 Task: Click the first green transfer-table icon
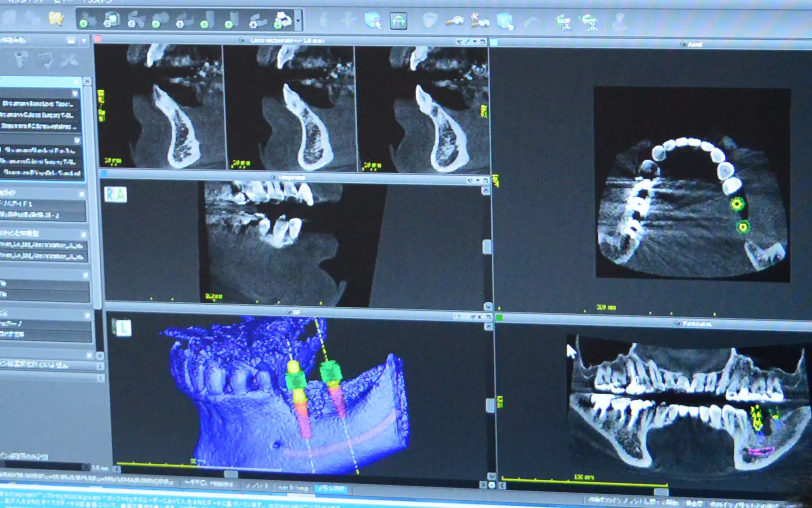click(564, 22)
